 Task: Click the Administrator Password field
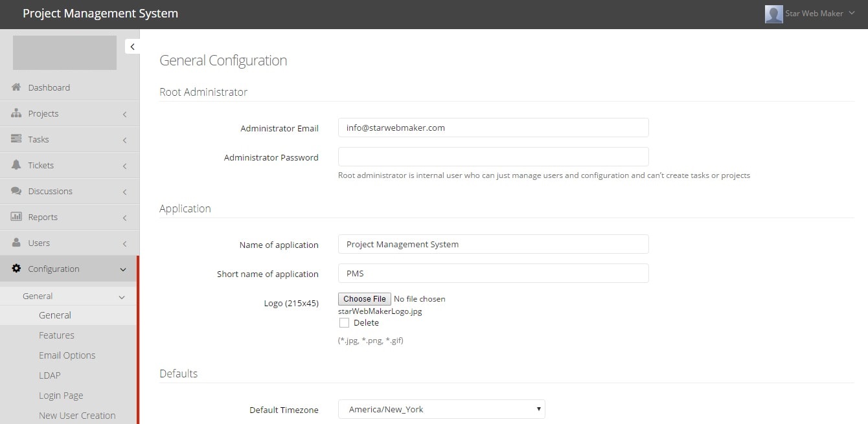[x=493, y=157]
